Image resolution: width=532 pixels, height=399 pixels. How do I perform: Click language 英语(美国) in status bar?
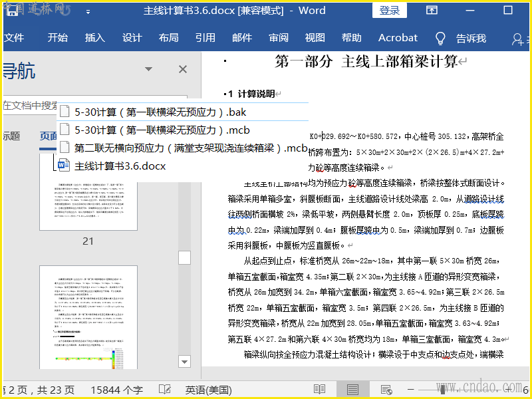208,390
